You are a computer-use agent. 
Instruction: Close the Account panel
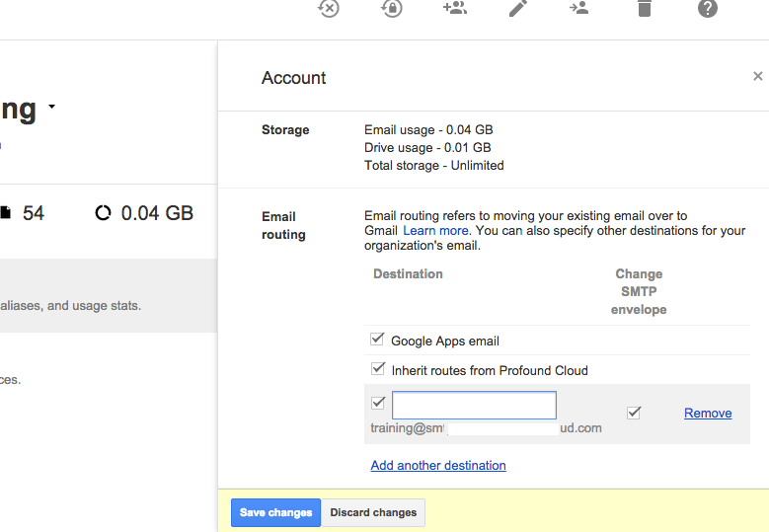[x=758, y=76]
